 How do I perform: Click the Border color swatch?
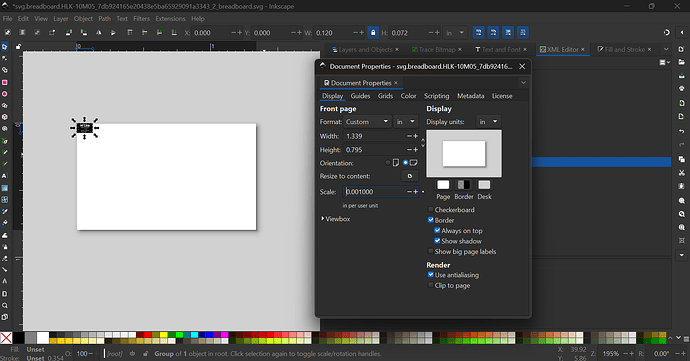click(463, 185)
